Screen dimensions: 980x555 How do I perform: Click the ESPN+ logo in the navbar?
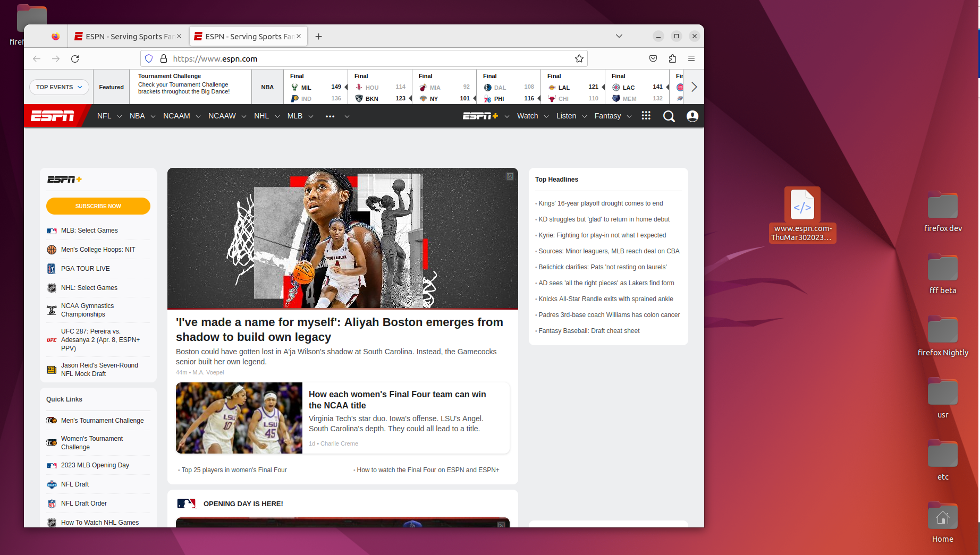coord(480,116)
